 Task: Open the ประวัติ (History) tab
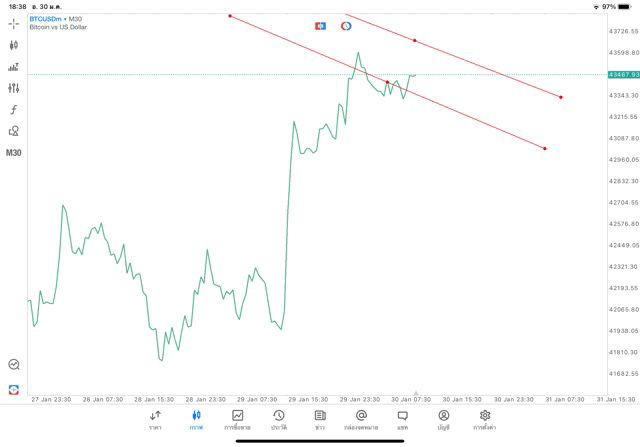[x=279, y=419]
